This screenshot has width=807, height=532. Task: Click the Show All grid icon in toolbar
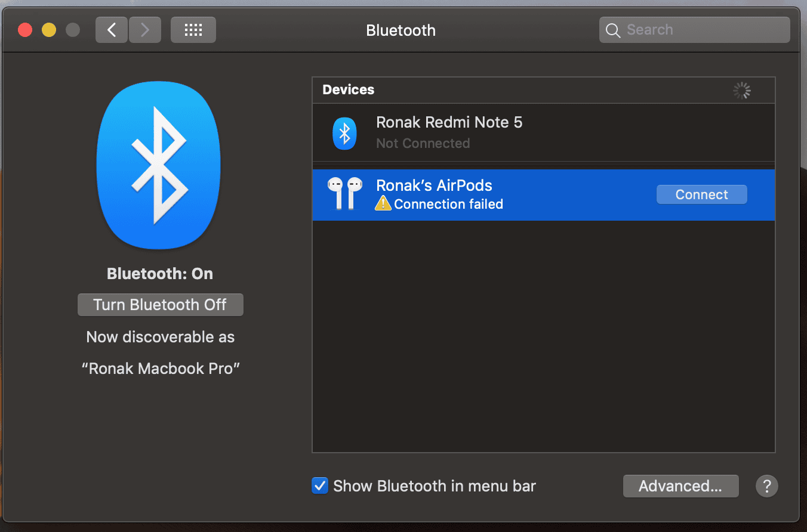[193, 29]
